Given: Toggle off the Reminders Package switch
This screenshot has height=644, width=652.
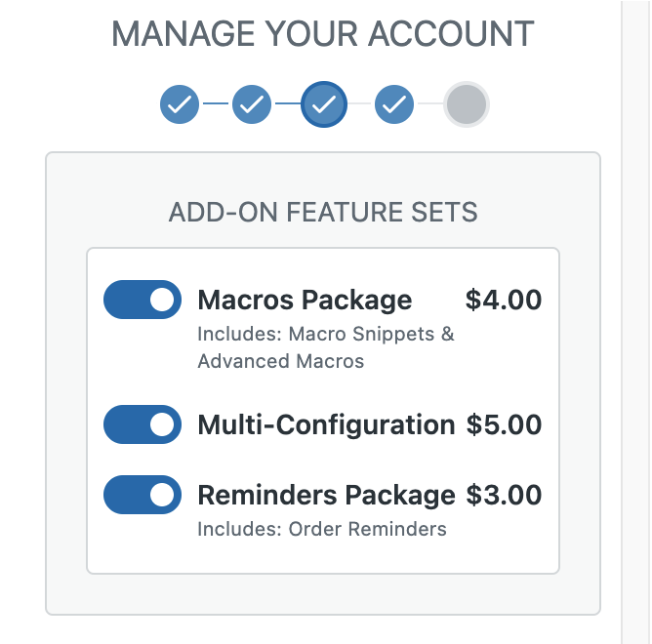Looking at the screenshot, I should pos(143,495).
